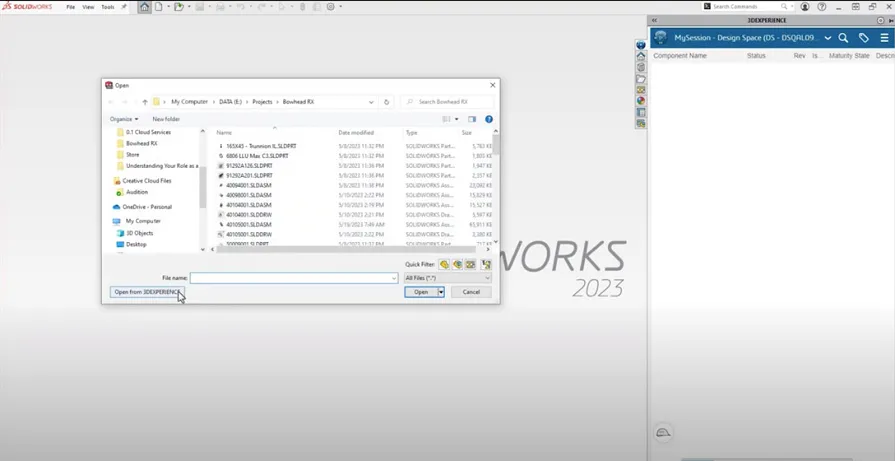Select the View Palette tab in task pane
The height and width of the screenshot is (461, 895).
coord(641,90)
